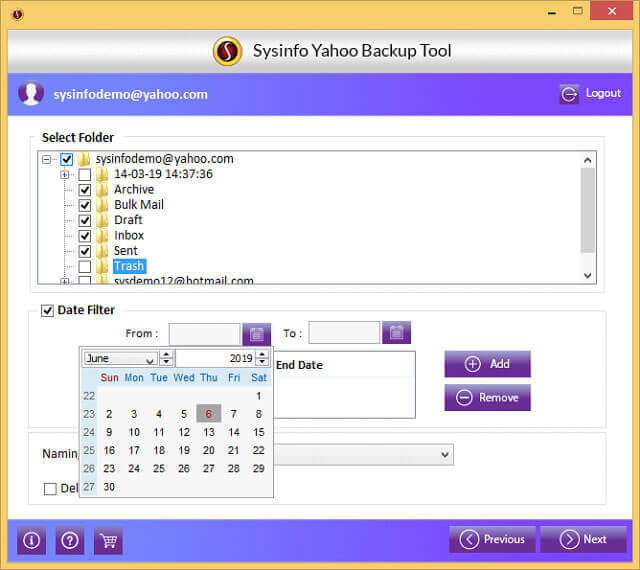Click the Logout icon
The height and width of the screenshot is (570, 640).
[569, 94]
